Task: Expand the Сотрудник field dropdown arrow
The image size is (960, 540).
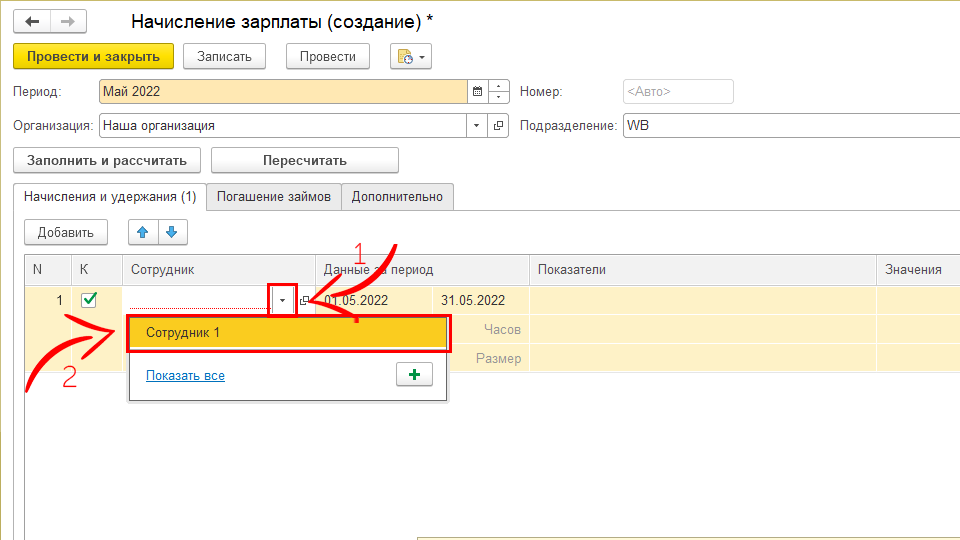Action: (283, 300)
